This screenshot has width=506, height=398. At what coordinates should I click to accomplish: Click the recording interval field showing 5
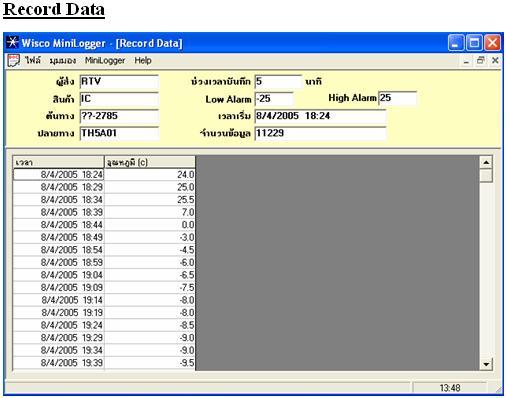pyautogui.click(x=278, y=82)
